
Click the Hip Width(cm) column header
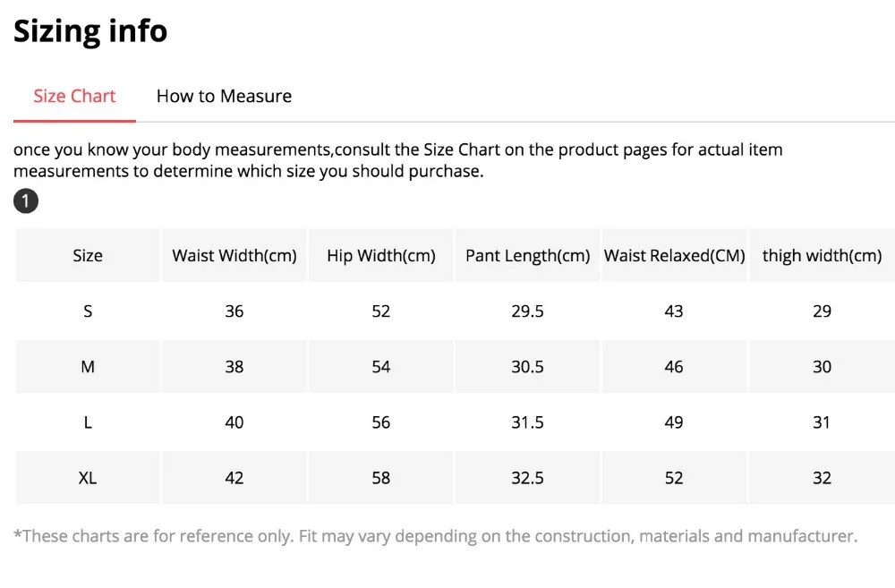click(380, 255)
